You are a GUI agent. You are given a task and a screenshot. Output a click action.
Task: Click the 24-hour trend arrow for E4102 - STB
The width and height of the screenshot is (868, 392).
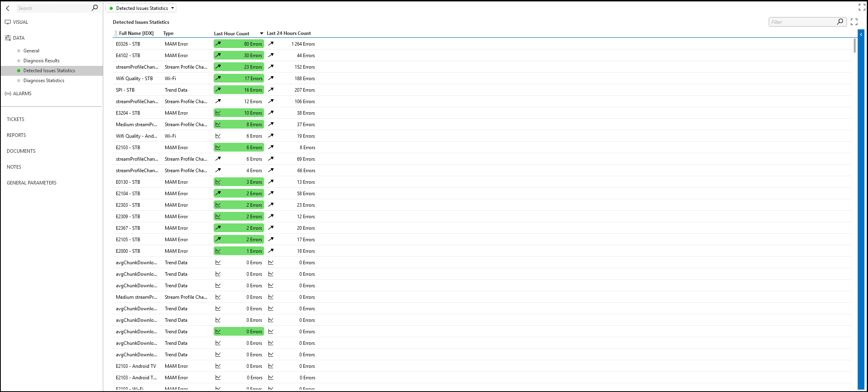271,55
